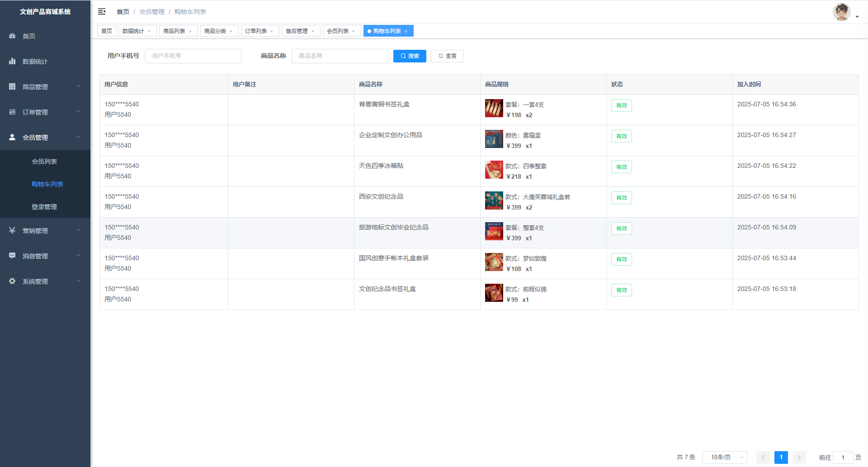Image resolution: width=868 pixels, height=467 pixels.
Task: Open the user avatar menu
Action: pyautogui.click(x=844, y=12)
